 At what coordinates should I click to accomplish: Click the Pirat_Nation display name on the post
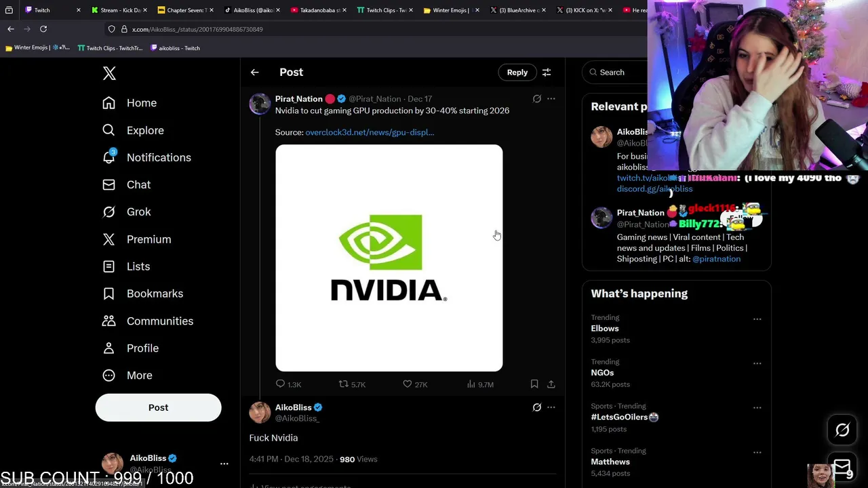[x=299, y=99]
